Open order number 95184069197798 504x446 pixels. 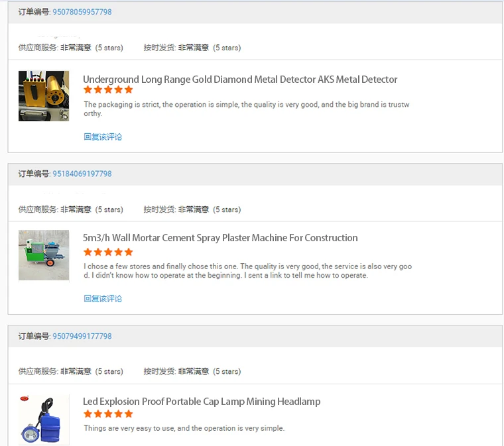pos(82,174)
